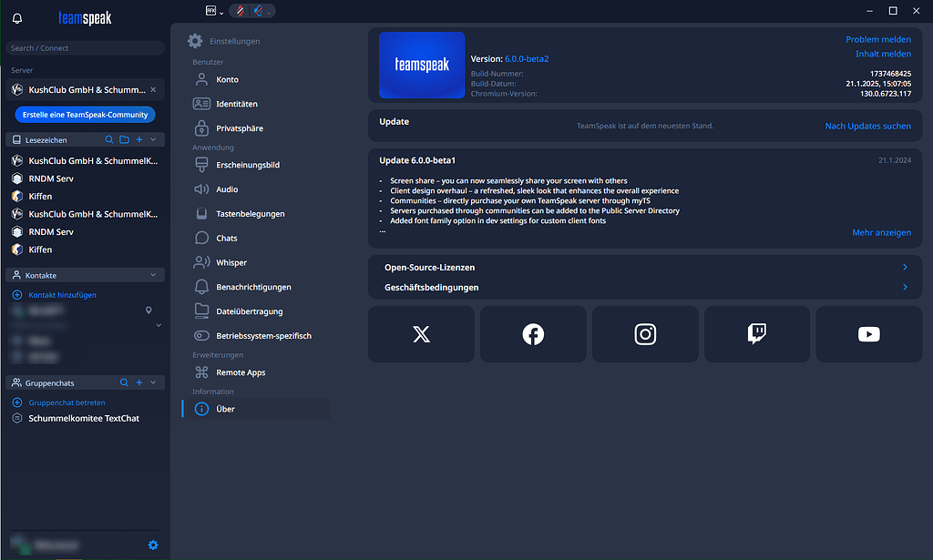Image resolution: width=933 pixels, height=560 pixels.
Task: Click the search icon in Gruppenchats
Action: [x=124, y=382]
